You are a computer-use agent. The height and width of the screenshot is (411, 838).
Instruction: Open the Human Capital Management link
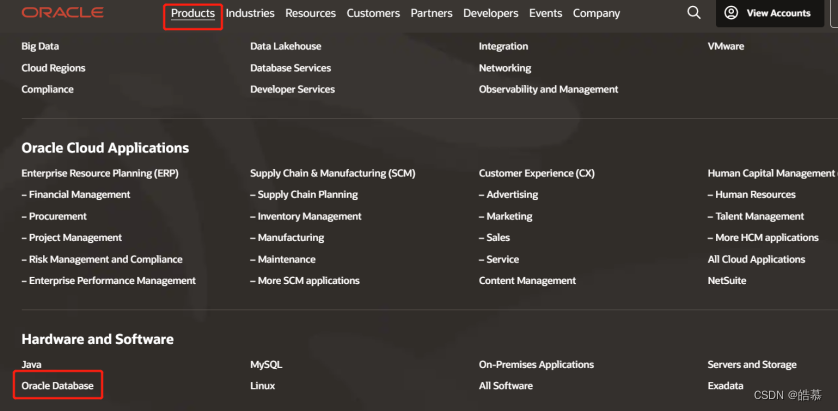point(772,173)
